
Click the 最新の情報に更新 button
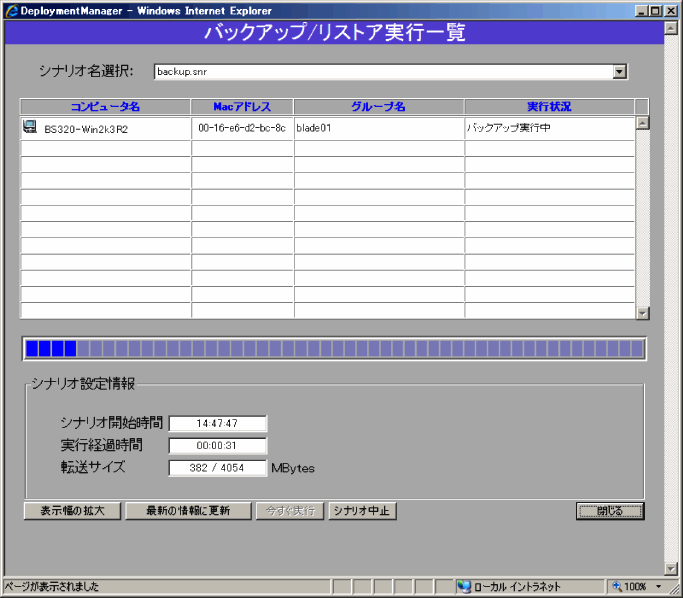point(188,511)
